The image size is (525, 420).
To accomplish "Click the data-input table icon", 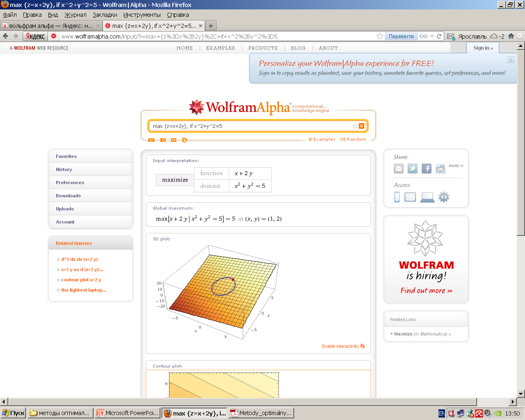I will coord(174,140).
